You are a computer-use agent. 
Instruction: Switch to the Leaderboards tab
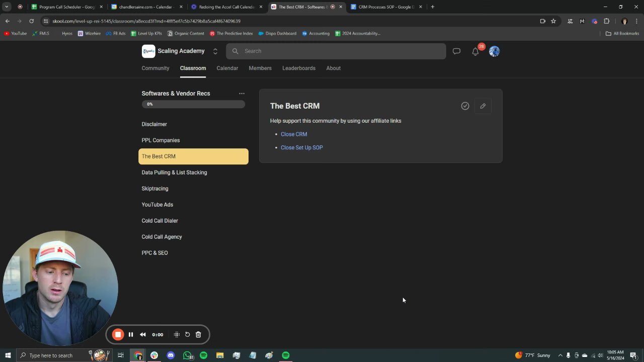[299, 68]
